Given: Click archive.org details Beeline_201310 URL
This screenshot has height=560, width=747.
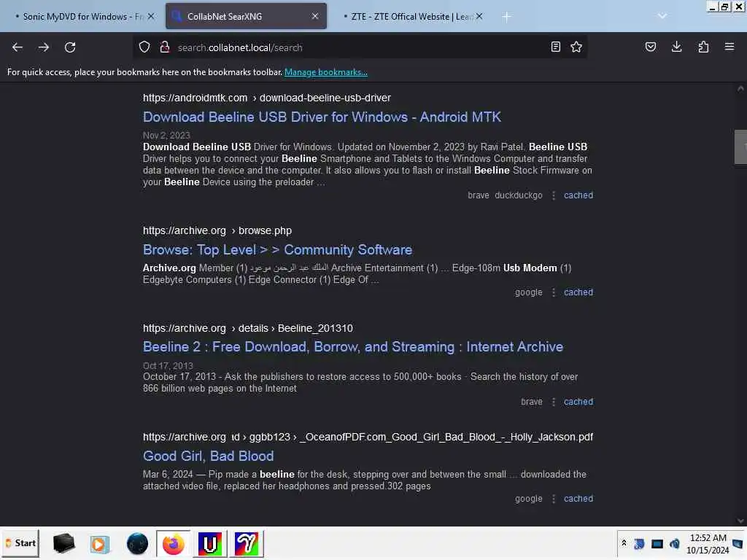Looking at the screenshot, I should [x=248, y=328].
